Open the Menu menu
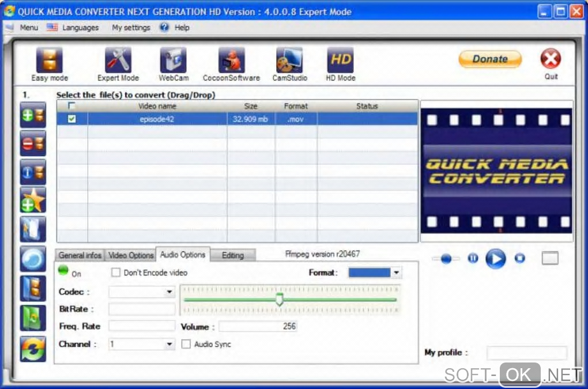Viewport: 588px width, 389px height. (29, 28)
